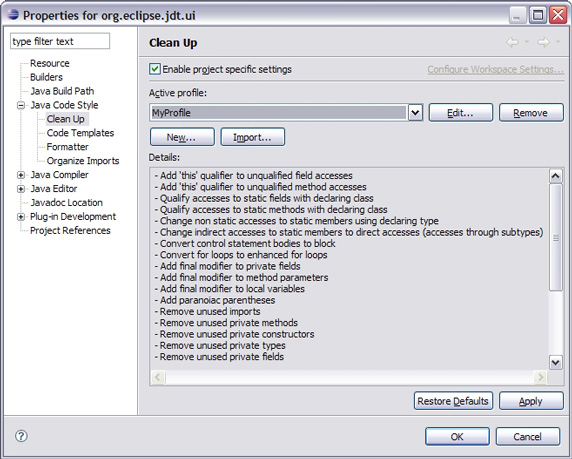The height and width of the screenshot is (459, 572).
Task: Open the Code Templates page
Action: [80, 133]
